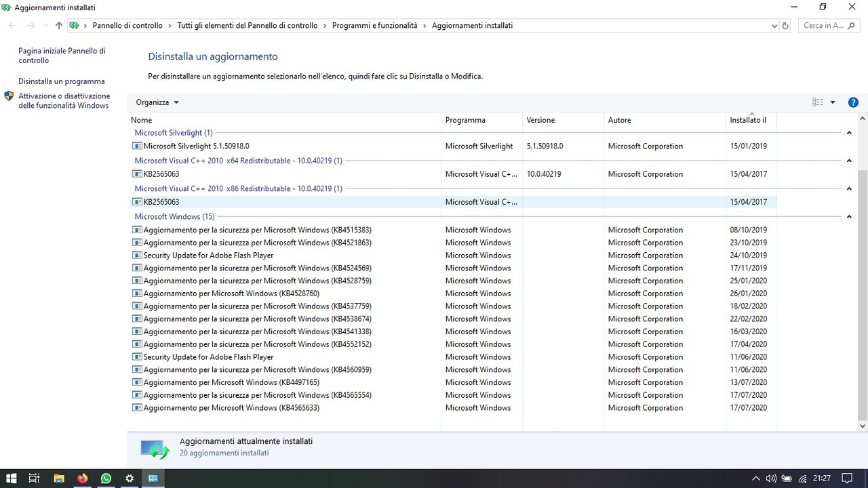Launch Firefox from the taskbar
This screenshot has width=868, height=488.
click(x=82, y=478)
